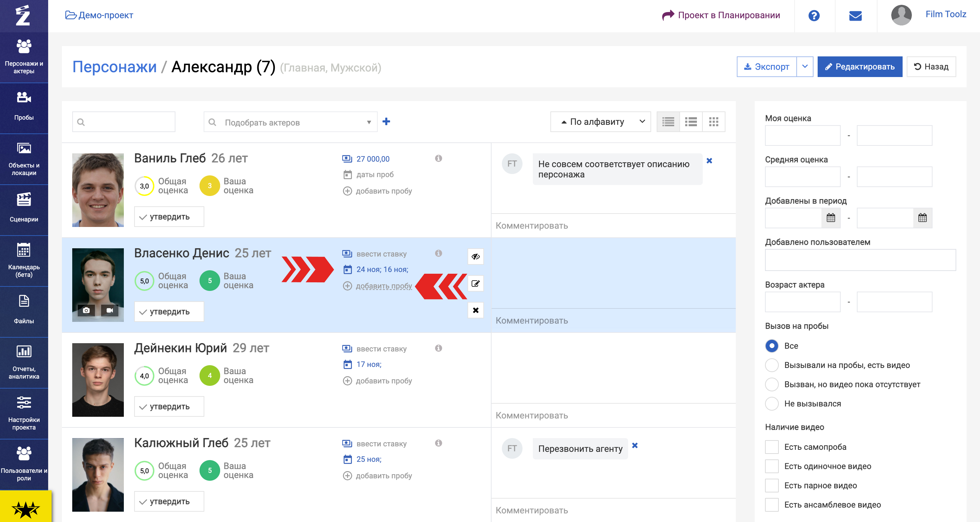Viewport: 980px width, 522px height.
Task: Expand Export options dropdown arrow
Action: pyautogui.click(x=805, y=66)
